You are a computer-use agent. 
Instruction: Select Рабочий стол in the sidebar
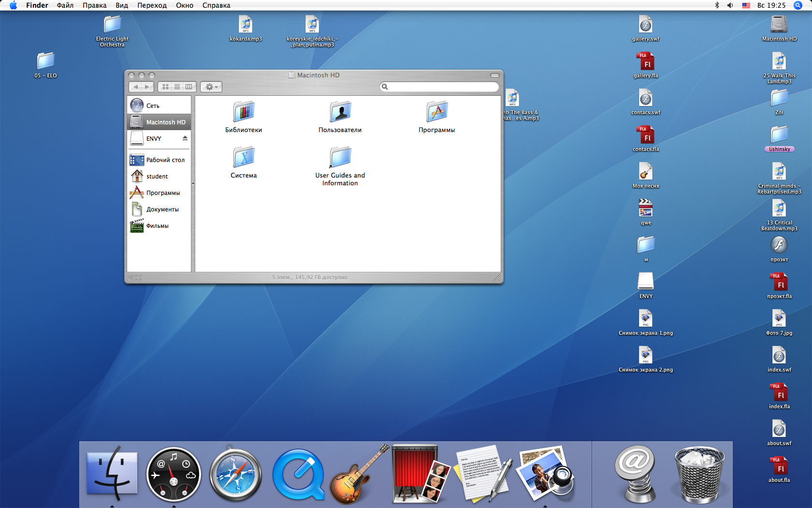pos(159,160)
